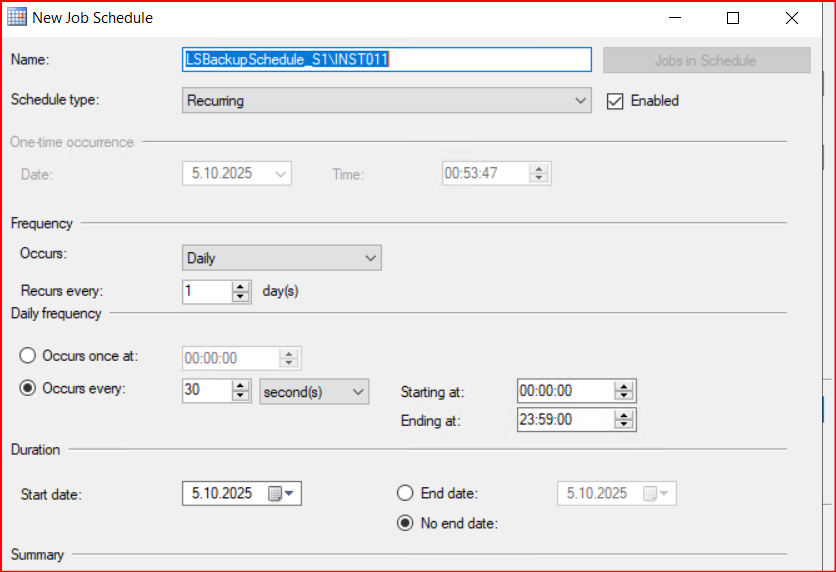Decrease the Occurs every interval value
Image resolution: width=836 pixels, height=572 pixels.
tap(240, 396)
